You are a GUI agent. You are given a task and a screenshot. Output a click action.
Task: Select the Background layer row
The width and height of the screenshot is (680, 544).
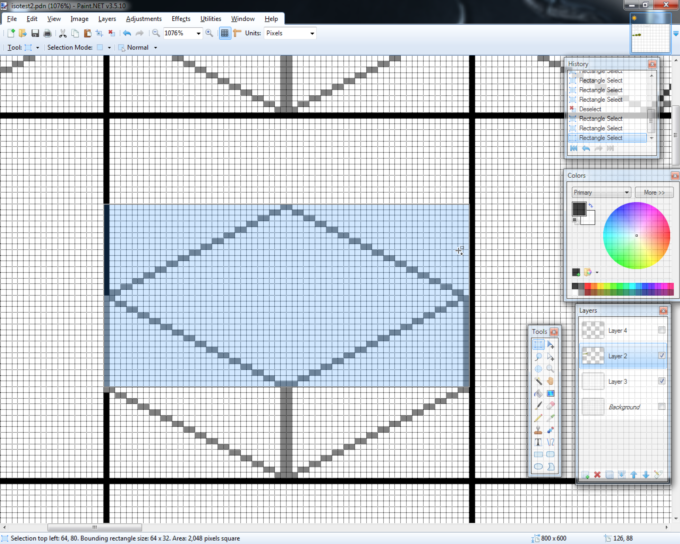(x=623, y=406)
